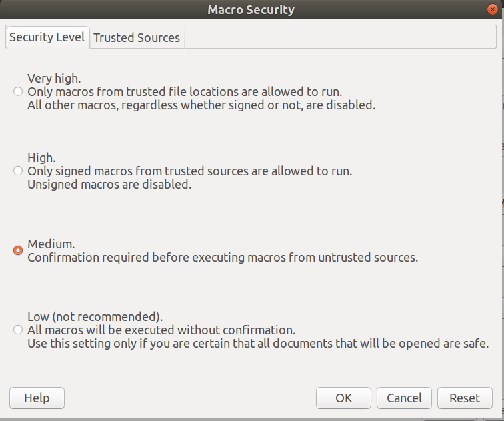Click the "Medium." label text
Screen dimensions: 504x421
(x=51, y=244)
